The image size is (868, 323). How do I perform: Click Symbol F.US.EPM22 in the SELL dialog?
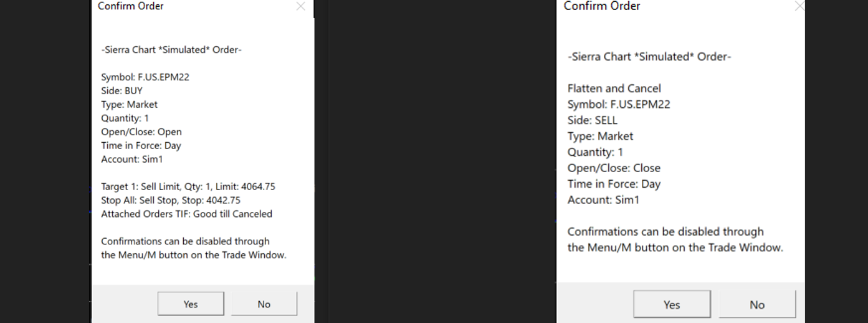pos(619,105)
